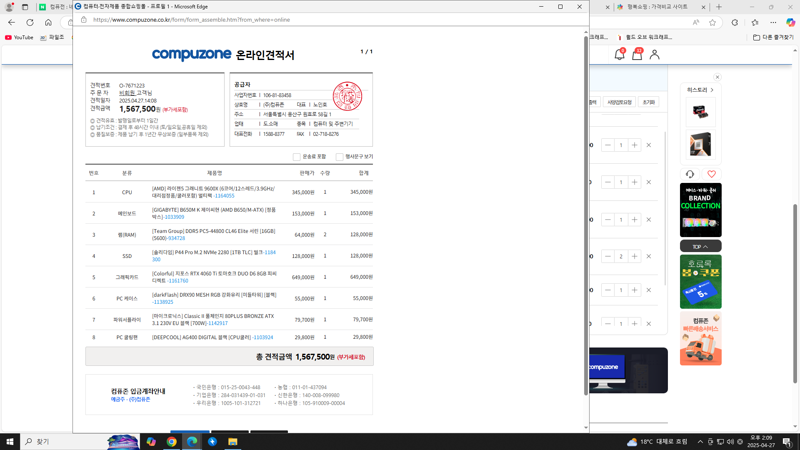This screenshot has height=450, width=800.
Task: Switch to the first 컴퓨존 tab
Action: coord(57,7)
